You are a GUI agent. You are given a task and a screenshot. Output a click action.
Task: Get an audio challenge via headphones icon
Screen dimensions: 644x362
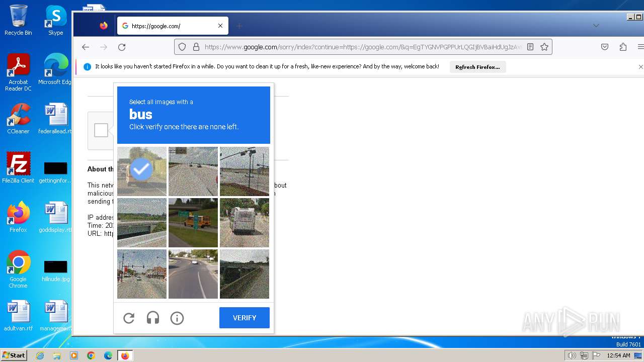point(153,318)
